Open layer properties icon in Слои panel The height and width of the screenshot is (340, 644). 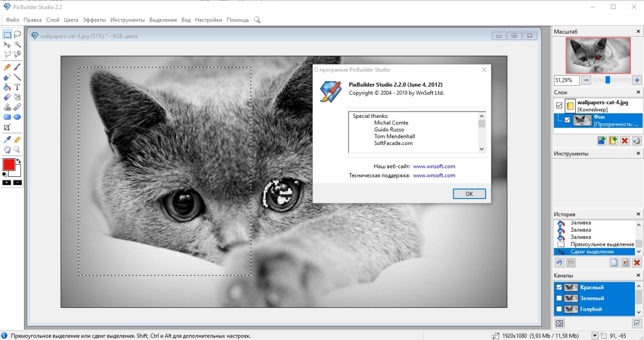tap(636, 141)
